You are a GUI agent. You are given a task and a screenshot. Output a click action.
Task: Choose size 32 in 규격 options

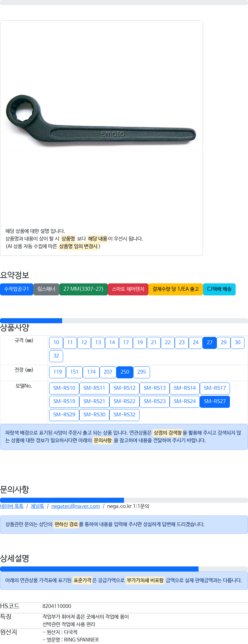(x=56, y=356)
